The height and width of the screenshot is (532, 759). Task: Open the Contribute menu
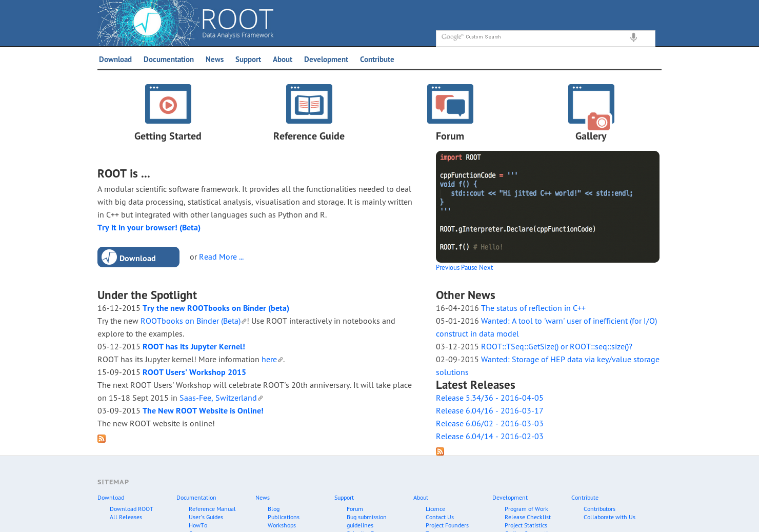coord(377,59)
